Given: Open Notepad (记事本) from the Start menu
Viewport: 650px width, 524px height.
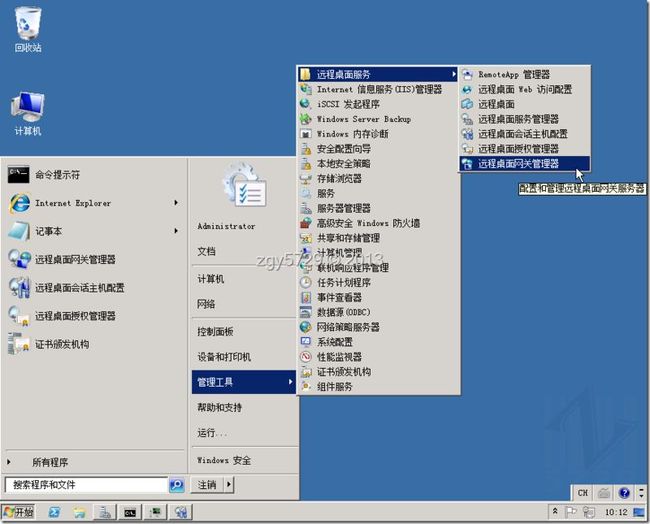Looking at the screenshot, I should coord(94,231).
